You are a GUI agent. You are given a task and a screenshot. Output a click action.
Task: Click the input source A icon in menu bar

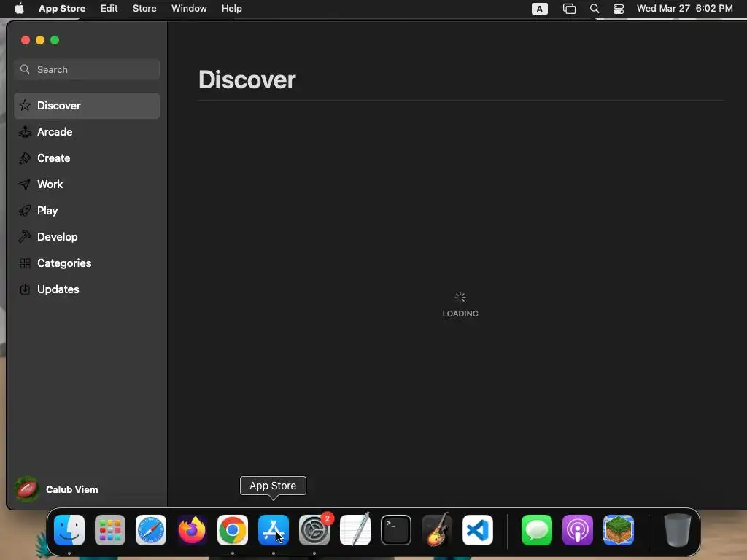tap(539, 9)
